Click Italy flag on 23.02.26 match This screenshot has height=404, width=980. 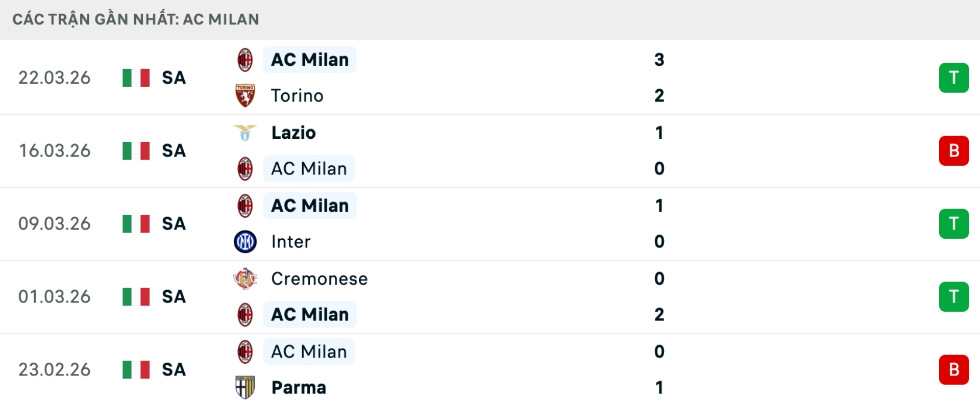(136, 369)
